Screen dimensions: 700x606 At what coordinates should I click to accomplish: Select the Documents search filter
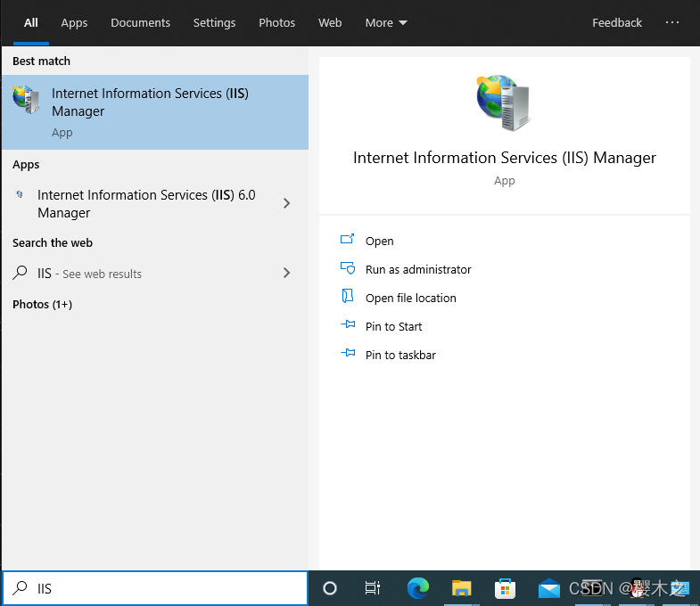[140, 23]
